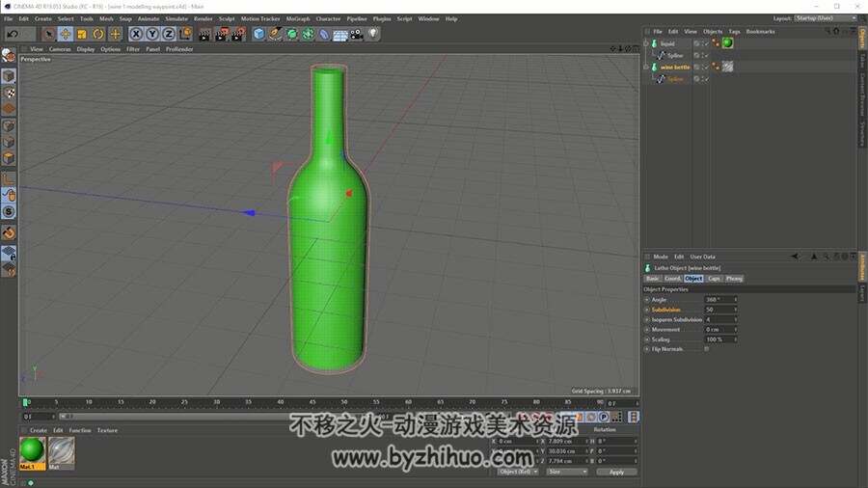The height and width of the screenshot is (488, 868).
Task: Click grey material tag on wine bottle
Action: [x=727, y=67]
